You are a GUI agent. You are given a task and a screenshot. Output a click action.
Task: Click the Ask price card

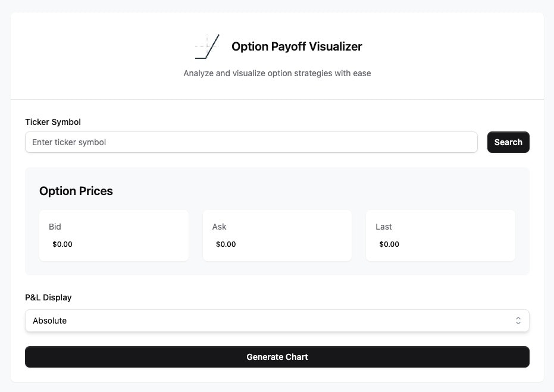[277, 235]
